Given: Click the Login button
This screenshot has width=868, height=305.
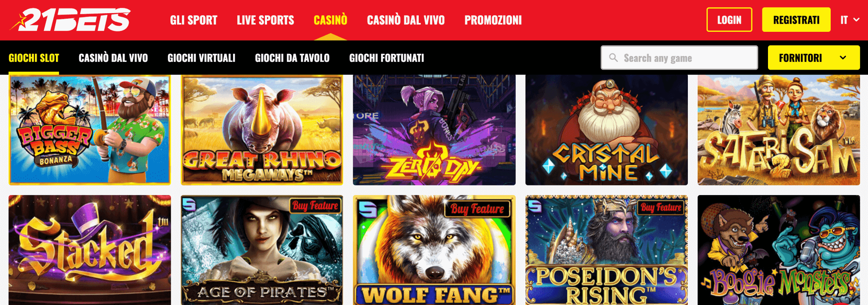Looking at the screenshot, I should click(x=729, y=20).
